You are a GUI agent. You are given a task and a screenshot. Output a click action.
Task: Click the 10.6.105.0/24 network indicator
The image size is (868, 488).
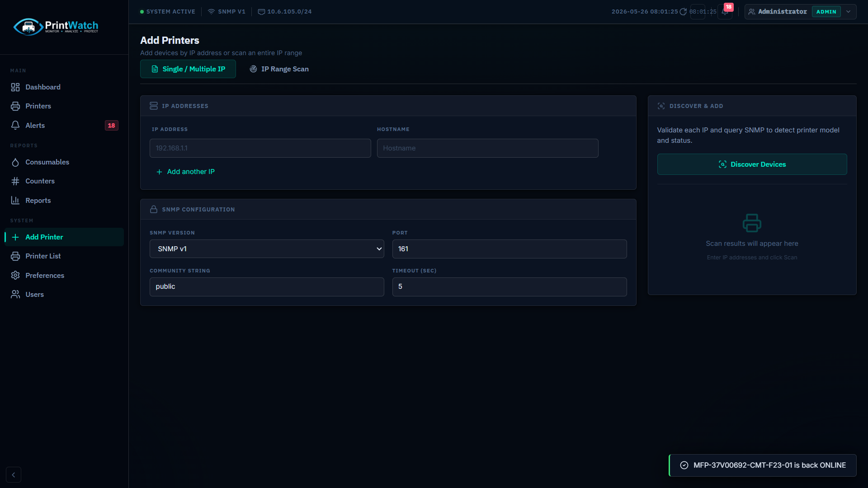(285, 12)
